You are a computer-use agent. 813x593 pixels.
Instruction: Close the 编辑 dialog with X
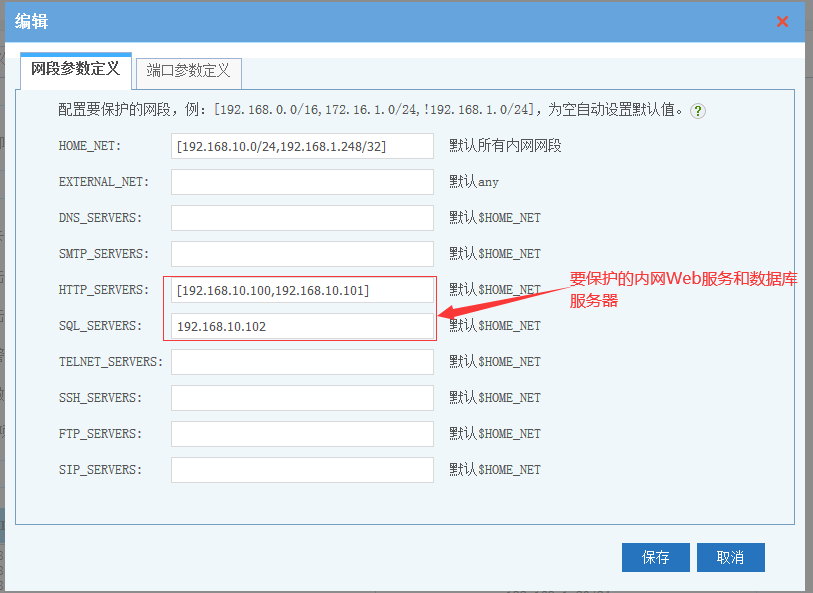point(782,21)
